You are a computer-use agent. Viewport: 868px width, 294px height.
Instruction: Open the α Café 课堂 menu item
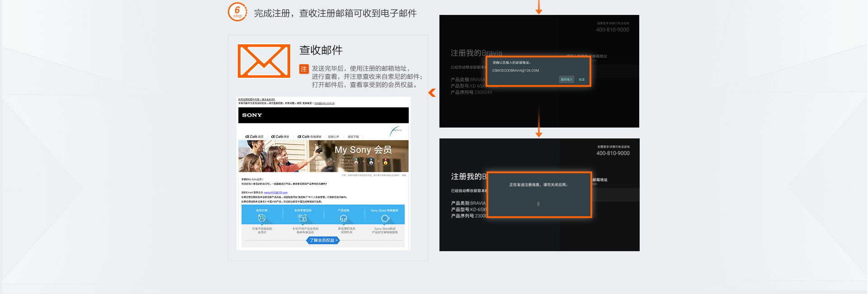tap(280, 137)
